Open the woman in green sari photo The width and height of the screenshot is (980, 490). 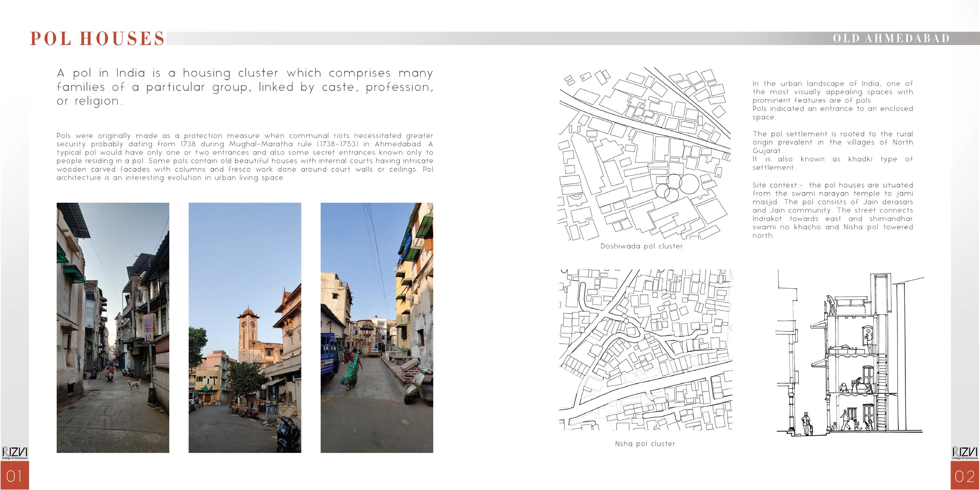pyautogui.click(x=377, y=327)
